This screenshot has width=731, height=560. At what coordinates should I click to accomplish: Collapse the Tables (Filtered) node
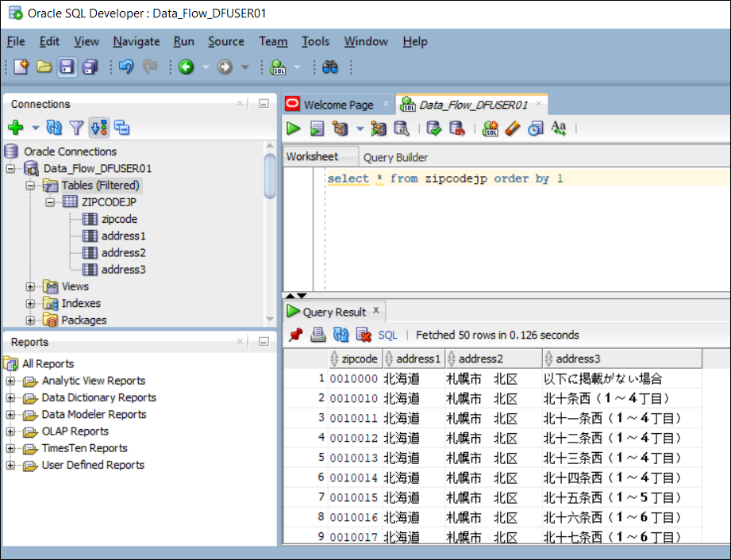click(x=30, y=186)
